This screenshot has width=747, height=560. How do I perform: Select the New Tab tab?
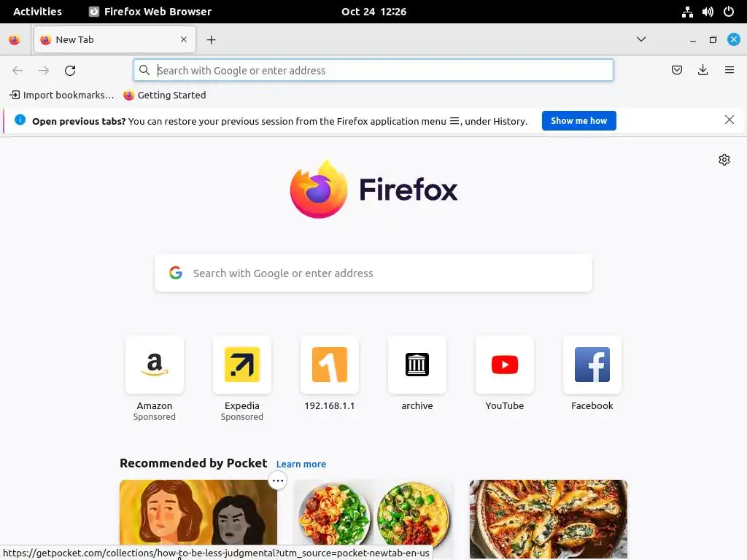(x=115, y=39)
